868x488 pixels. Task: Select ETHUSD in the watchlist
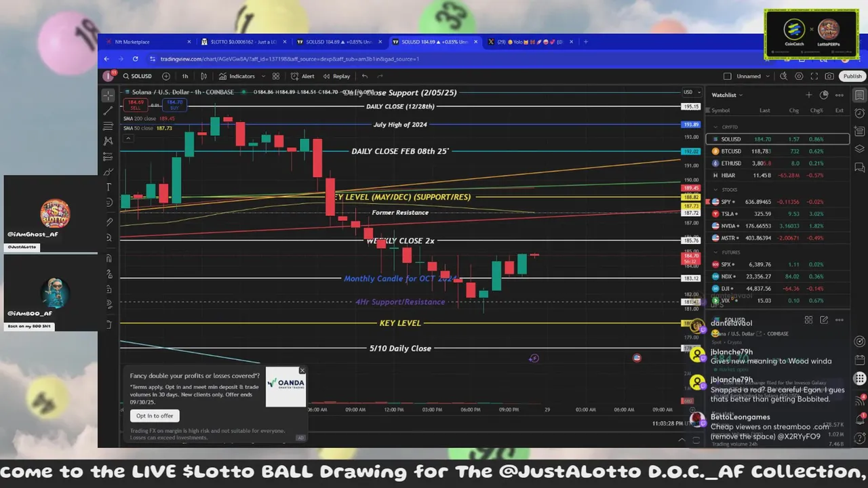[777, 163]
